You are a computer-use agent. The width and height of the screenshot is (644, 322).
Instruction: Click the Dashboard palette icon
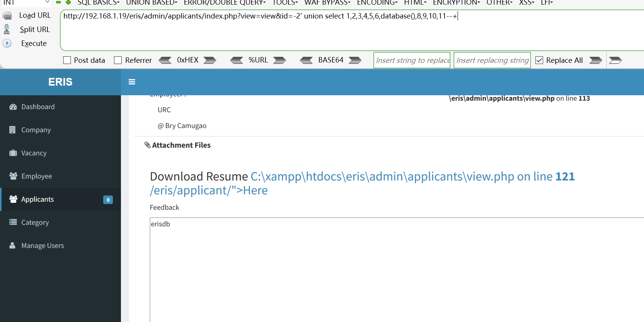[13, 107]
